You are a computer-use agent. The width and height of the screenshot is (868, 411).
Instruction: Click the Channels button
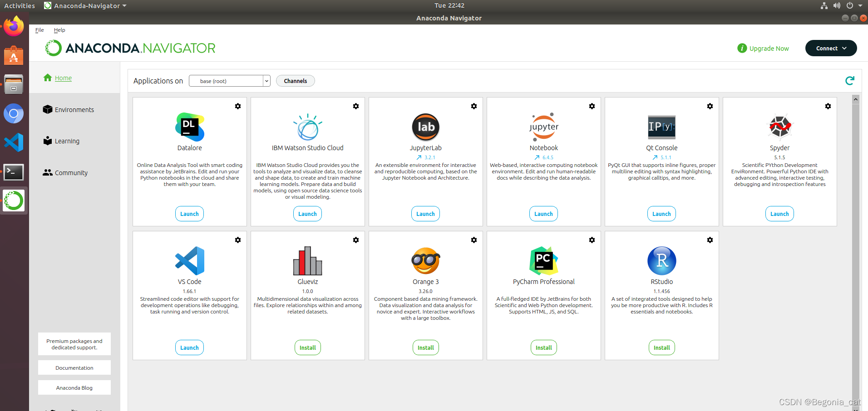click(296, 81)
